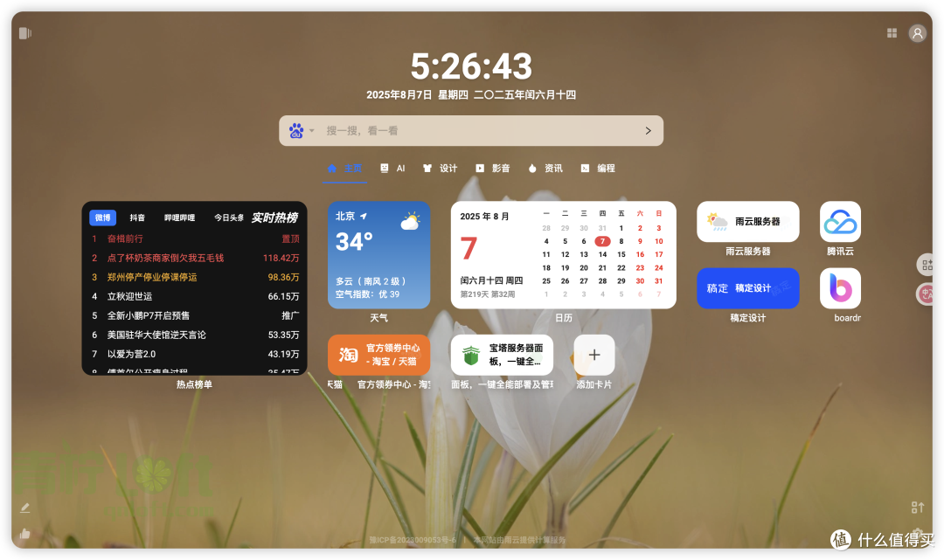Viewport: 944px width, 560px height.
Task: Open hot topic 立秋迎世运
Action: click(129, 296)
